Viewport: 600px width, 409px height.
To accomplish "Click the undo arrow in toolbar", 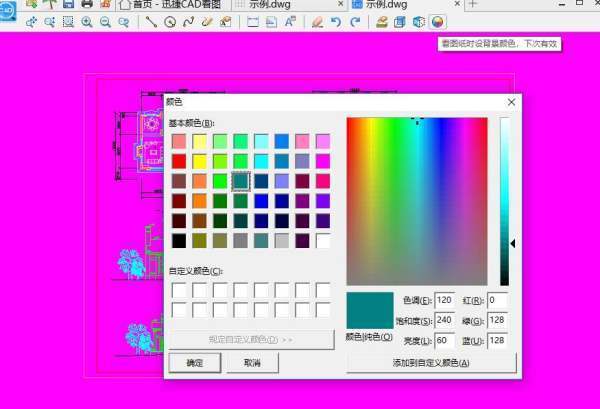I will click(336, 21).
